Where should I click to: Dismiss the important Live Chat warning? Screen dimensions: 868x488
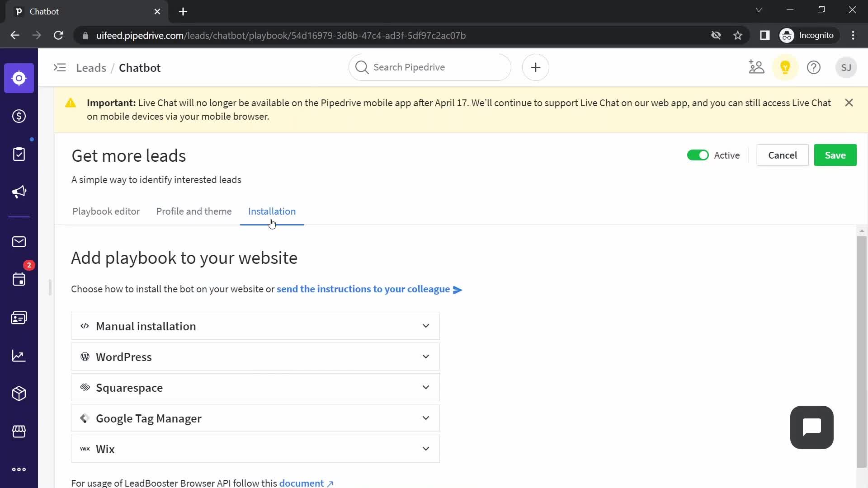(849, 103)
